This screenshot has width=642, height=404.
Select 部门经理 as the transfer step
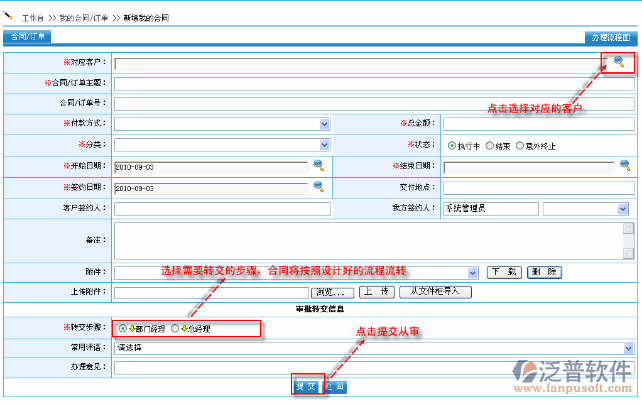click(123, 327)
